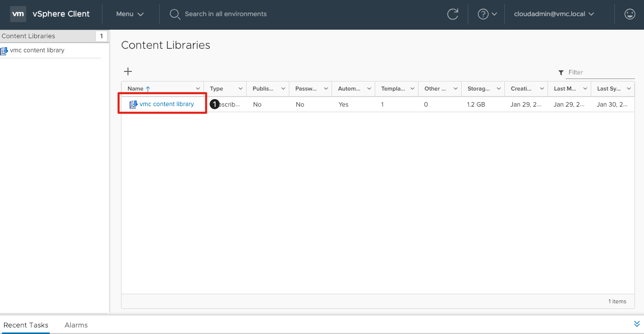Open the Type column filter dropdown
Image resolution: width=644 pixels, height=334 pixels.
coord(240,89)
